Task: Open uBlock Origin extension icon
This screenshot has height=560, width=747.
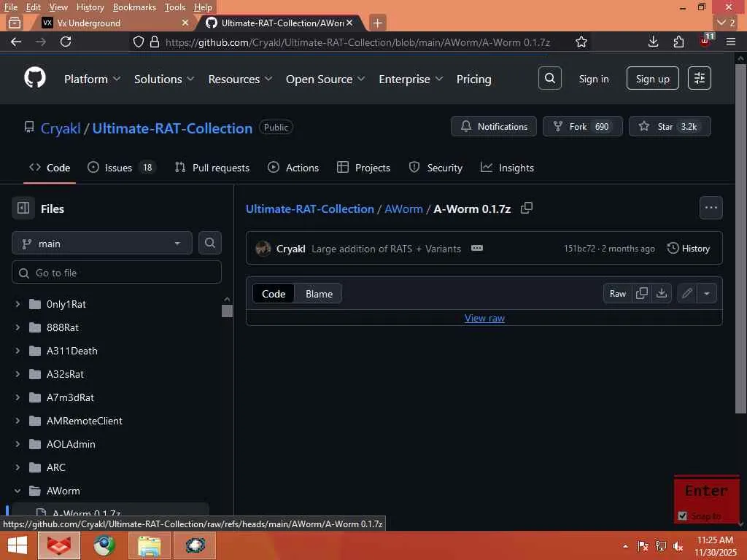Action: 705,41
